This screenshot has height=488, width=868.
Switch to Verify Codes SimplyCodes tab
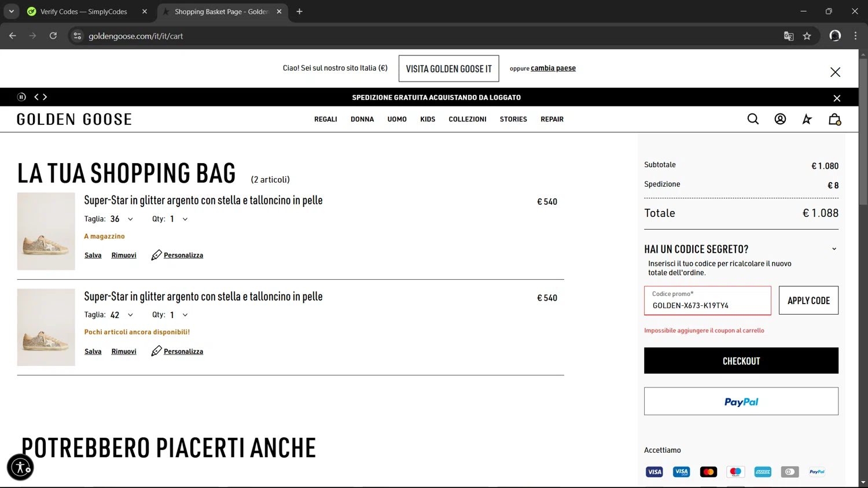(84, 12)
